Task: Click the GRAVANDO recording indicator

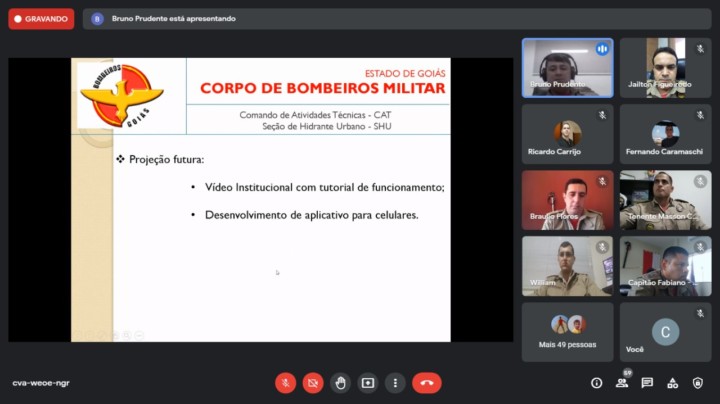Action: tap(41, 18)
